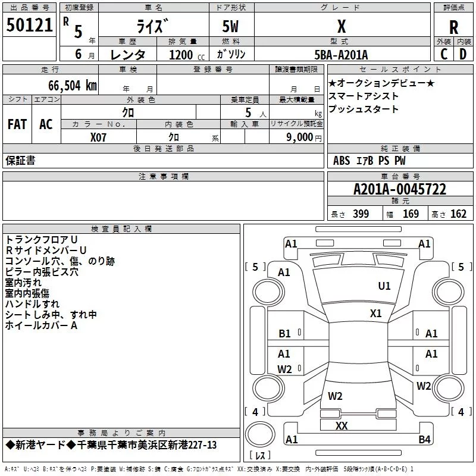This screenshot has width=476, height=476.
Task: Click the height value 162
Action: (x=458, y=214)
